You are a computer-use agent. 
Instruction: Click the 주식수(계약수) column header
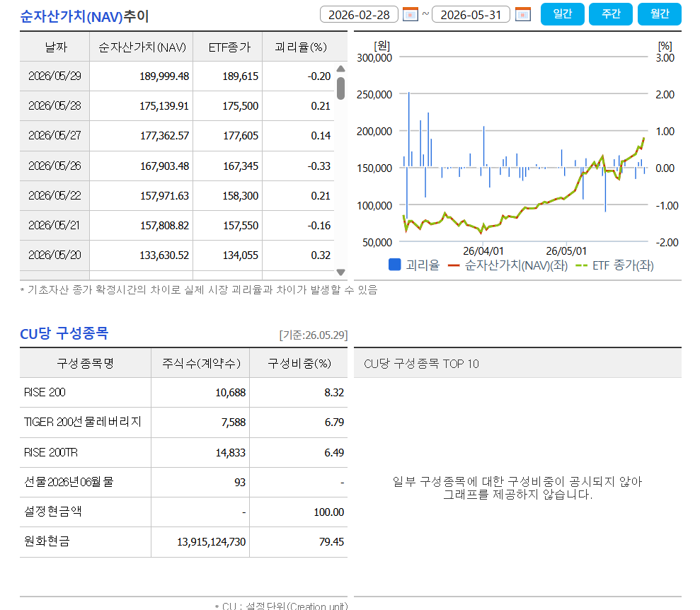click(x=201, y=364)
